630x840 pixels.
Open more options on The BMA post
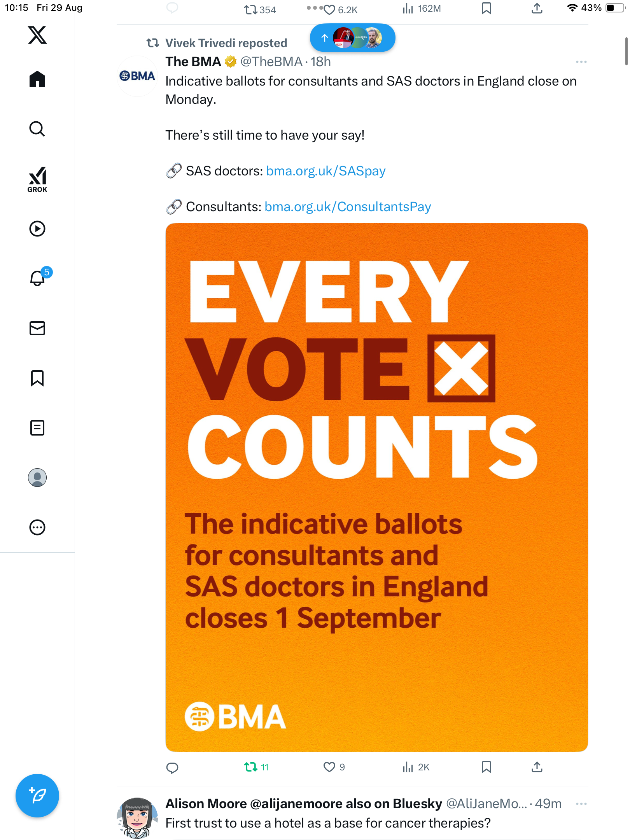[581, 62]
